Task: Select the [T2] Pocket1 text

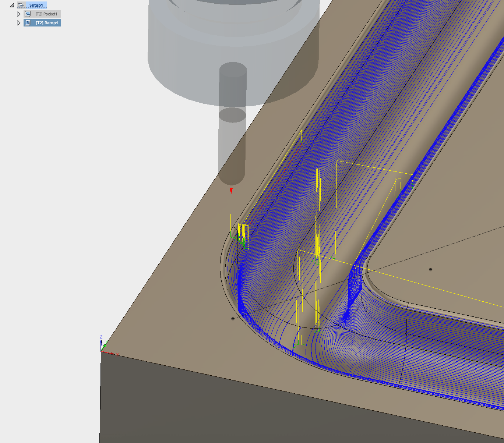Action: pyautogui.click(x=46, y=14)
